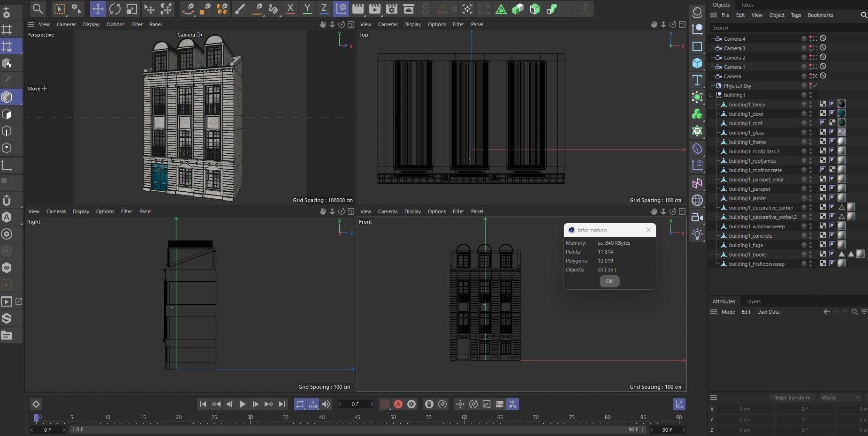Viewport: 868px width, 436px height.
Task: Open the search magnifier in the top toolbar
Action: pyautogui.click(x=38, y=8)
